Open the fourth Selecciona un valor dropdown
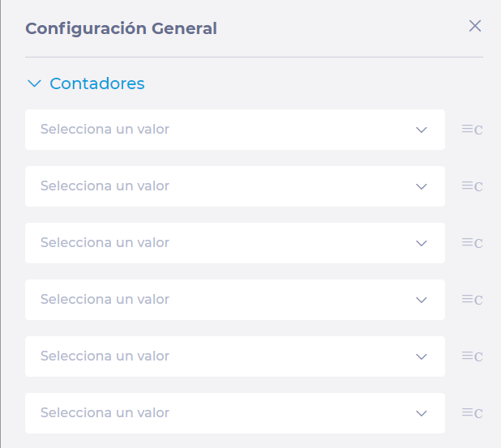This screenshot has width=501, height=448. pos(235,300)
